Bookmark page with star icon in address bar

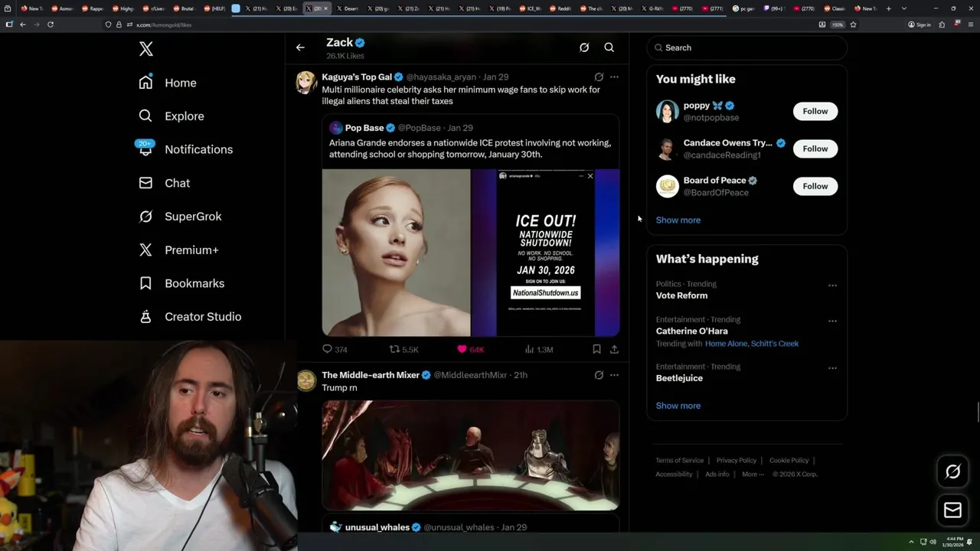(x=853, y=24)
